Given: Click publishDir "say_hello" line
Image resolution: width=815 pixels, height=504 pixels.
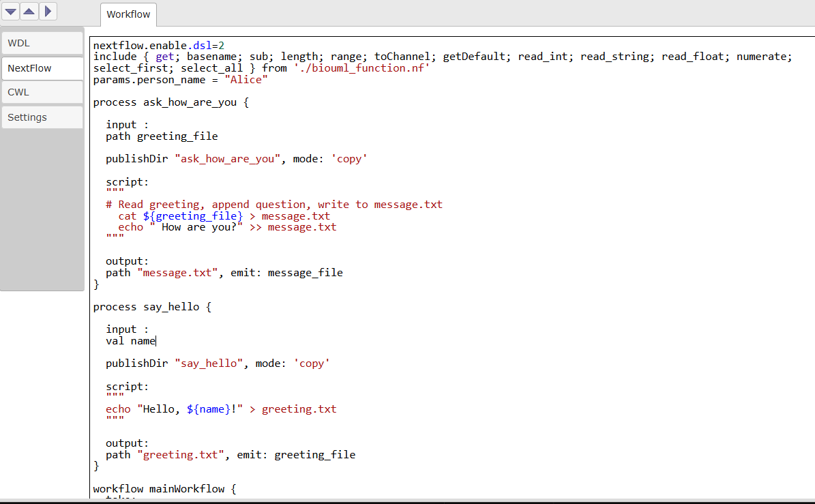Looking at the screenshot, I should [x=218, y=364].
